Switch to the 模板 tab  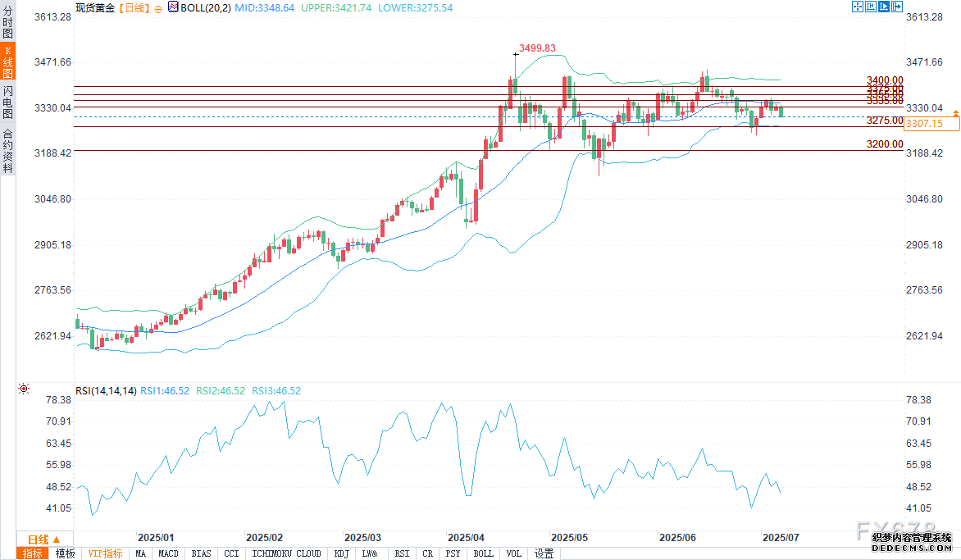tap(65, 553)
